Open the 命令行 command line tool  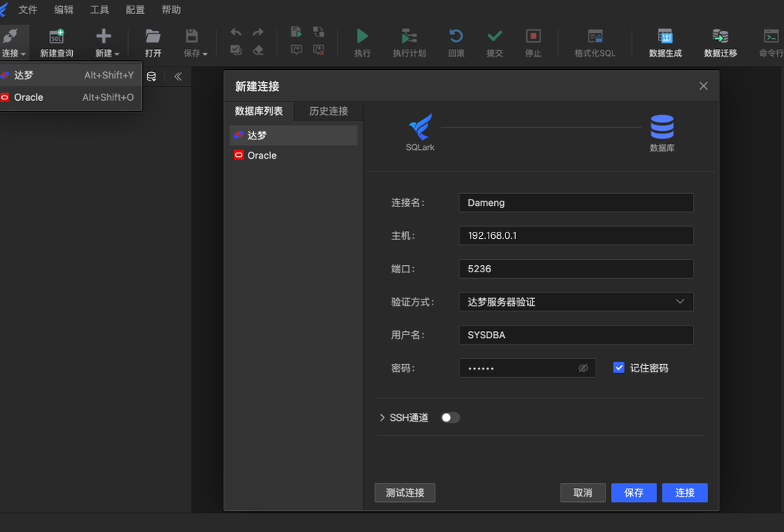coord(771,43)
